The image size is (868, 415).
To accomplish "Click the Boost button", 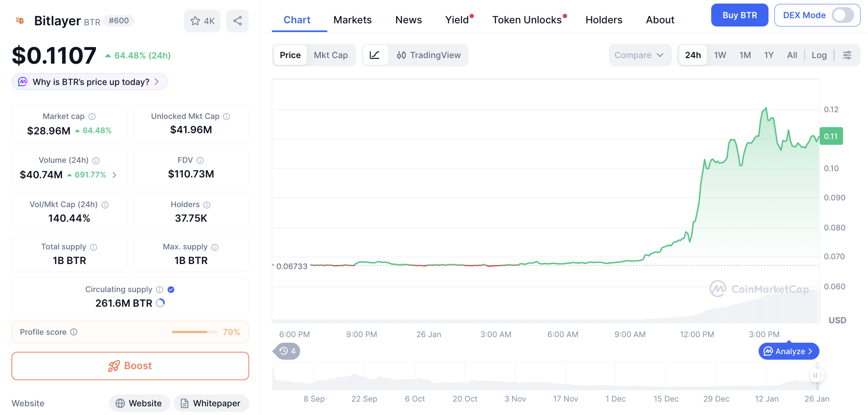I will 130,366.
